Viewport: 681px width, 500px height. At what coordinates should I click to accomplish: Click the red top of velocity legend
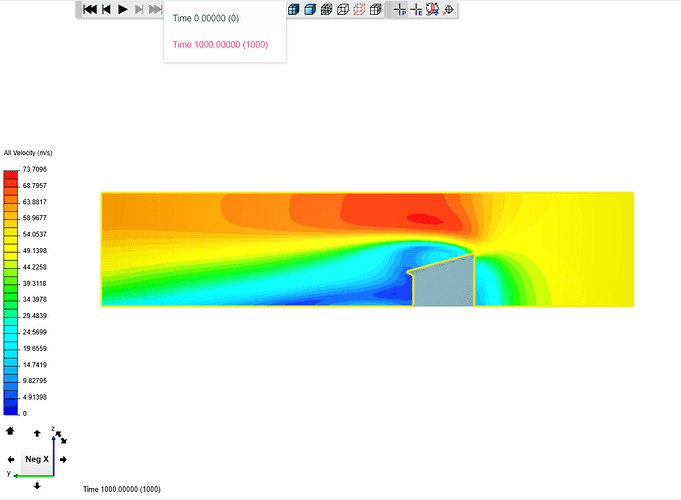(x=11, y=175)
